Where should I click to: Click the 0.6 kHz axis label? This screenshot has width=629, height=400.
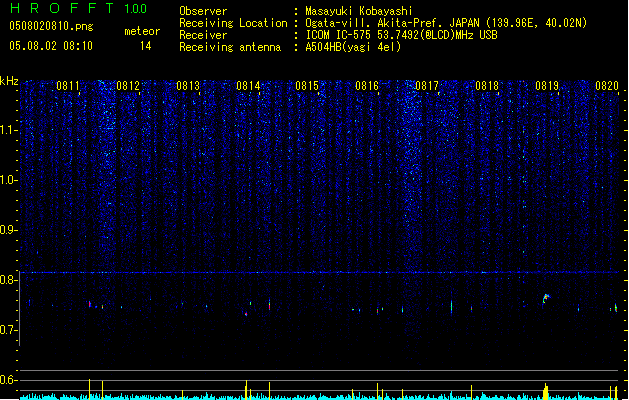[x=8, y=380]
